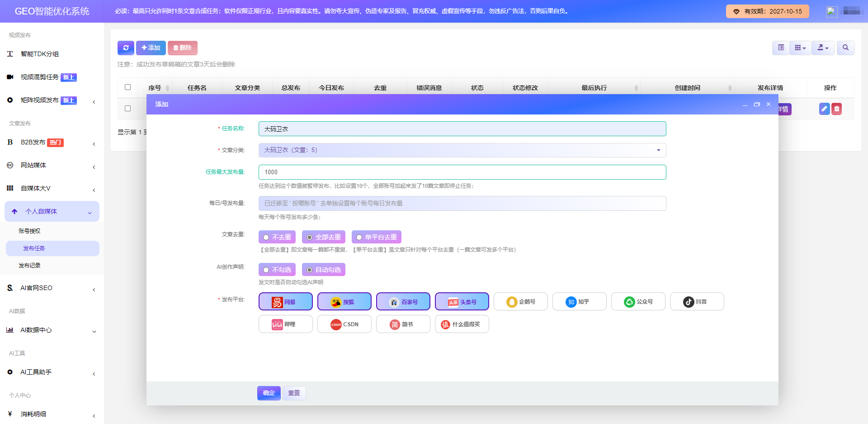The image size is (868, 424).
Task: Select the 抖音 platform
Action: 697,301
